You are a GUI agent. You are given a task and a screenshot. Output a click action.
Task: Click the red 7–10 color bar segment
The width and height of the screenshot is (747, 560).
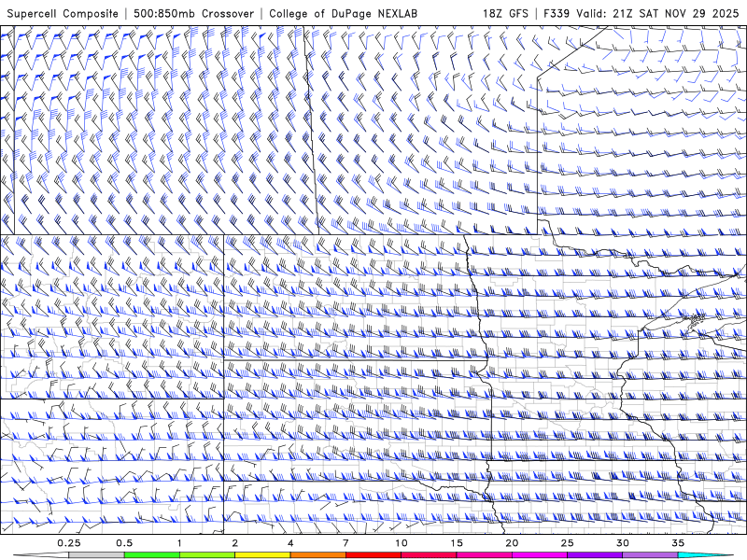tap(373, 555)
